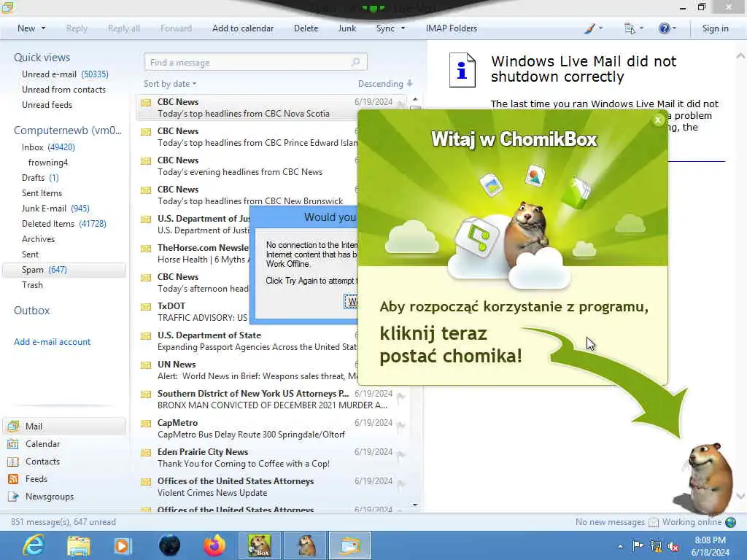Viewport: 747px width, 560px height.
Task: Open the Junk E-mail folder
Action: point(55,208)
